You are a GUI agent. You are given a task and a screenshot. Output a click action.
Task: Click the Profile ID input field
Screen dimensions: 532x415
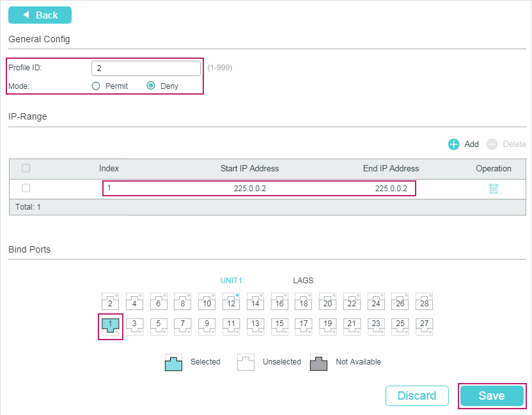coord(146,68)
